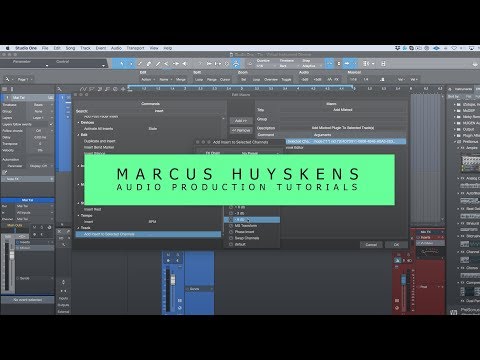This screenshot has width=480, height=360.
Task: Select Add Insert to Selected Channels command
Action: point(148,234)
